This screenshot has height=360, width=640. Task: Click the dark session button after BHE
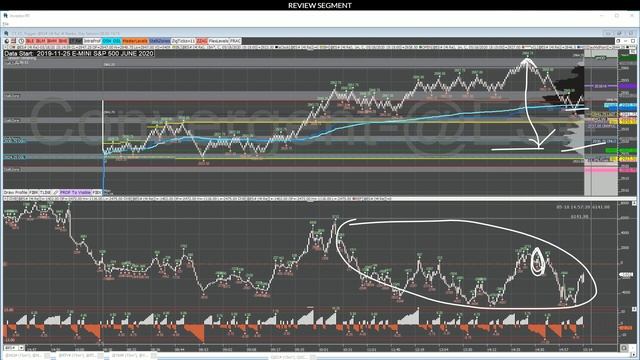(76, 41)
